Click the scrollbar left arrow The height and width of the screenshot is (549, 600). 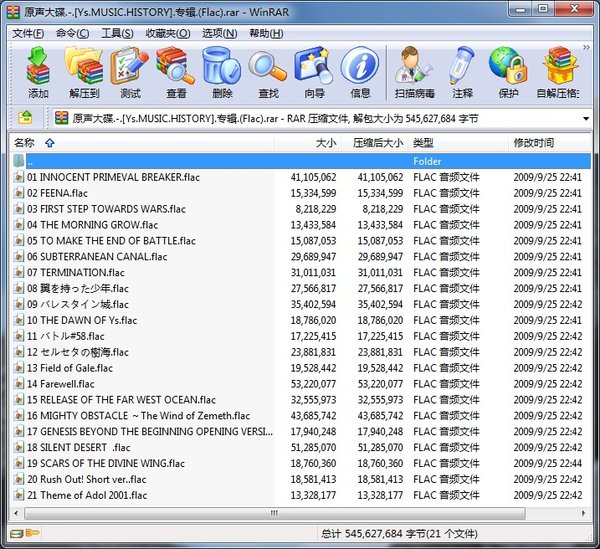pos(16,513)
